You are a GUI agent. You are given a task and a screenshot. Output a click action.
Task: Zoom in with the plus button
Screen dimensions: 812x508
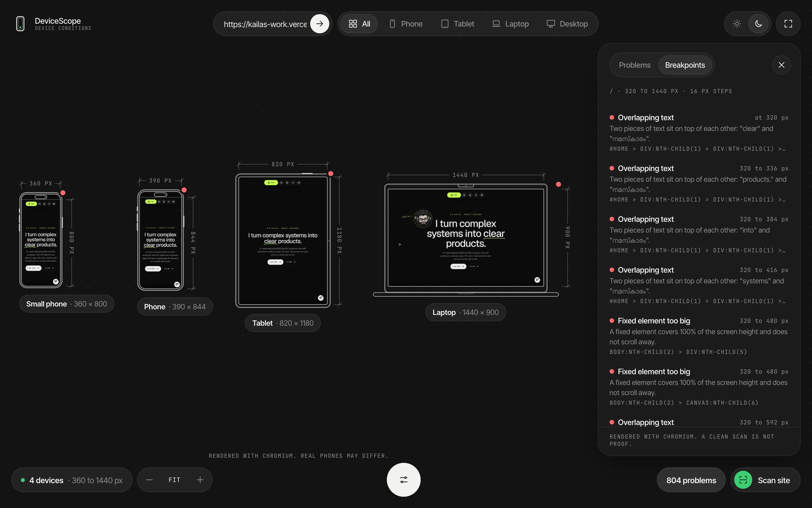(x=200, y=480)
